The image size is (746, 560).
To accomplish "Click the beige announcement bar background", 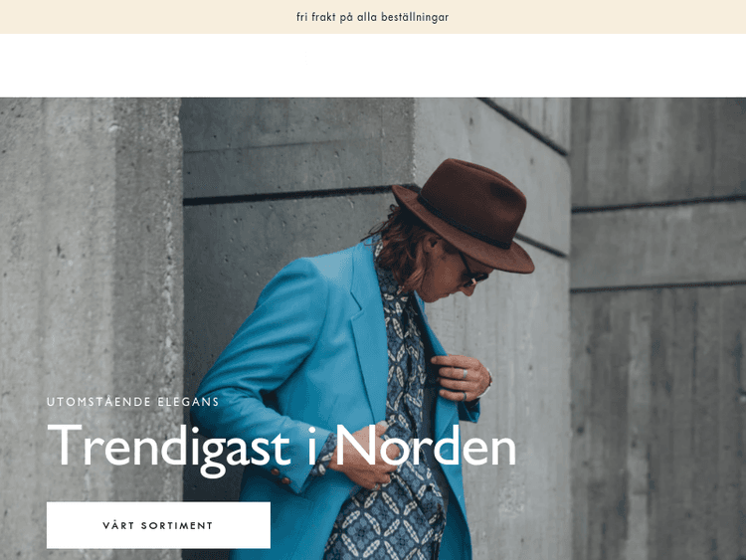I will pyautogui.click(x=142, y=17).
